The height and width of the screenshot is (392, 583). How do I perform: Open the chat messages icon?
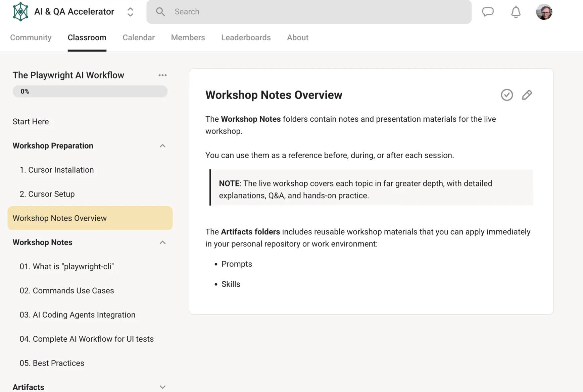point(488,12)
